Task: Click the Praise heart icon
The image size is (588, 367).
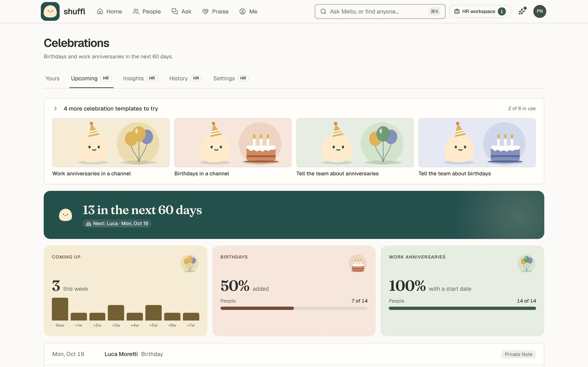Action: [x=205, y=11]
